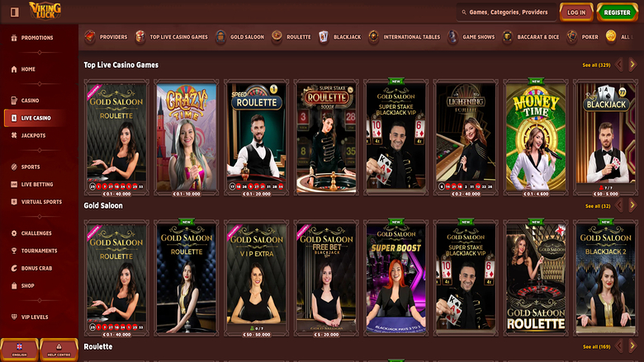The image size is (644, 362).
Task: Click the Baccarat & Dice category icon
Action: [507, 37]
